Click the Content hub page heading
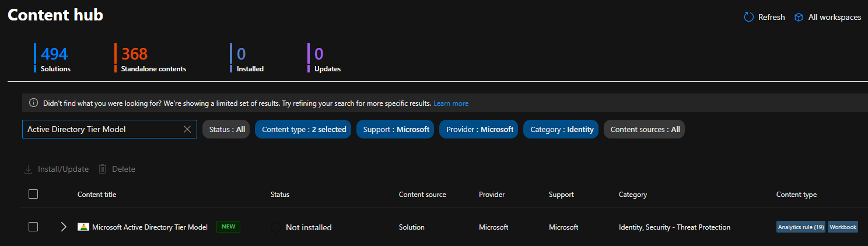Screen dimensions: 868x246 click(x=55, y=15)
